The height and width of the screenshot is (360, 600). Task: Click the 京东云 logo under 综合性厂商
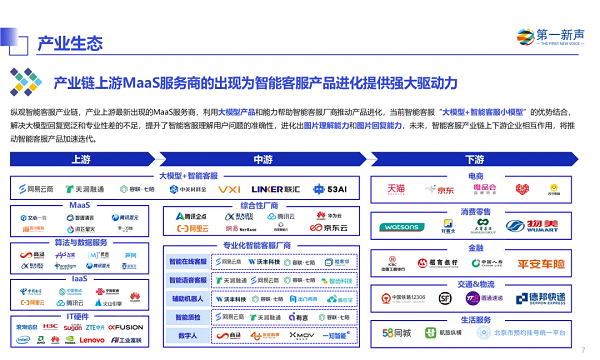pos(329,228)
